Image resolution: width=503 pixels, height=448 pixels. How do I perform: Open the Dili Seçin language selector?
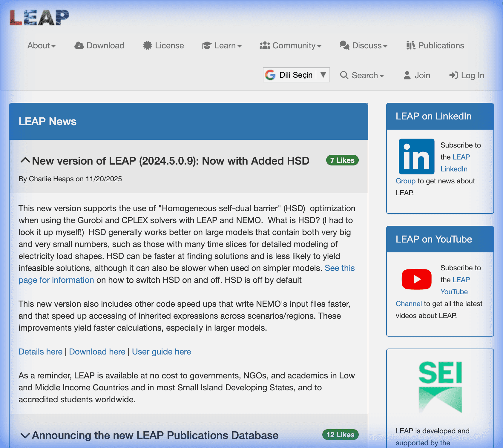pyautogui.click(x=296, y=75)
